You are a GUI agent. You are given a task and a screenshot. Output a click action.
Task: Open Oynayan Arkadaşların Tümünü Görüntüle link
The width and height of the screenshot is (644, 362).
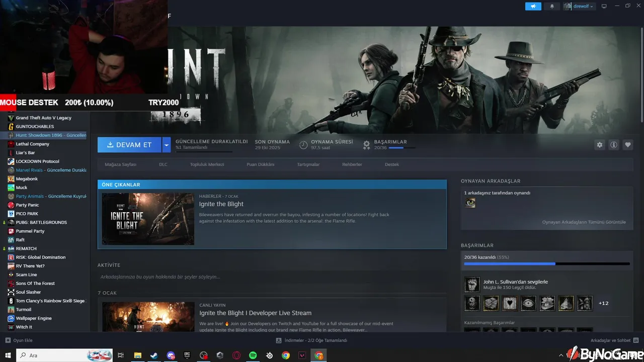pos(584,222)
